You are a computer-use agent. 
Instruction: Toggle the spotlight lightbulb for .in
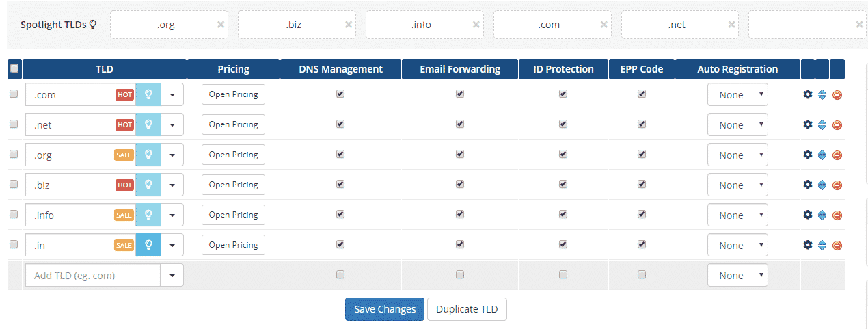point(148,245)
